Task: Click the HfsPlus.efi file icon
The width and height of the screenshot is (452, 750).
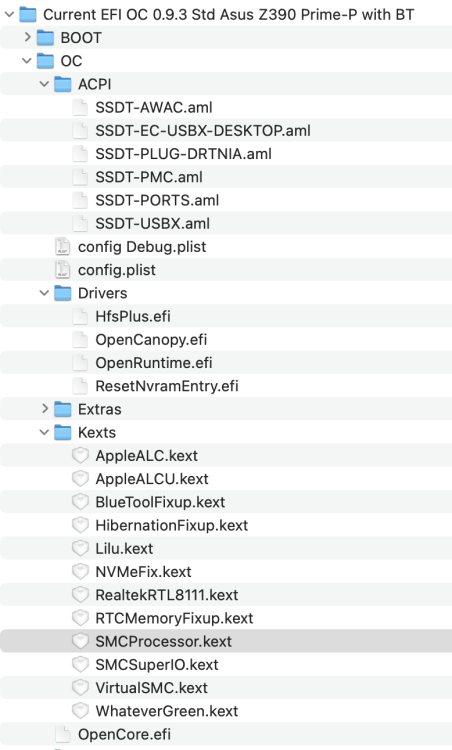Action: point(80,316)
